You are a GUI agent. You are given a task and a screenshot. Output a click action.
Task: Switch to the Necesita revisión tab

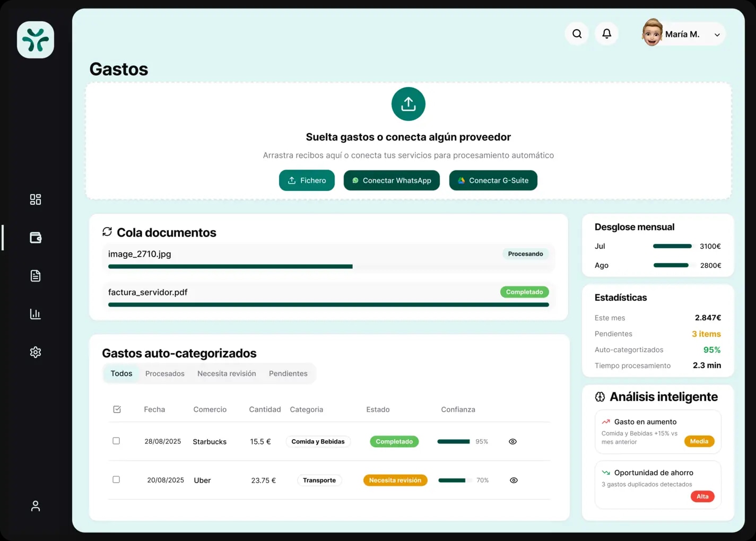[x=227, y=373]
